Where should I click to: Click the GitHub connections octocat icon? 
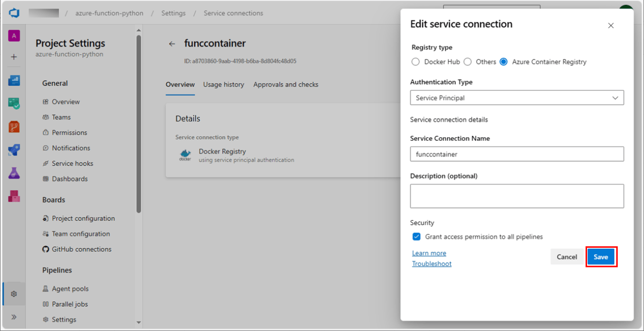point(46,249)
